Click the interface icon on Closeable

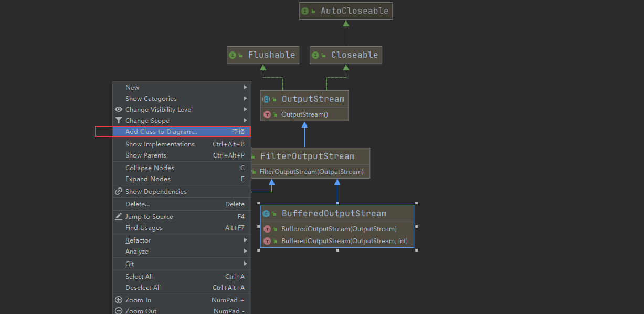(x=315, y=55)
